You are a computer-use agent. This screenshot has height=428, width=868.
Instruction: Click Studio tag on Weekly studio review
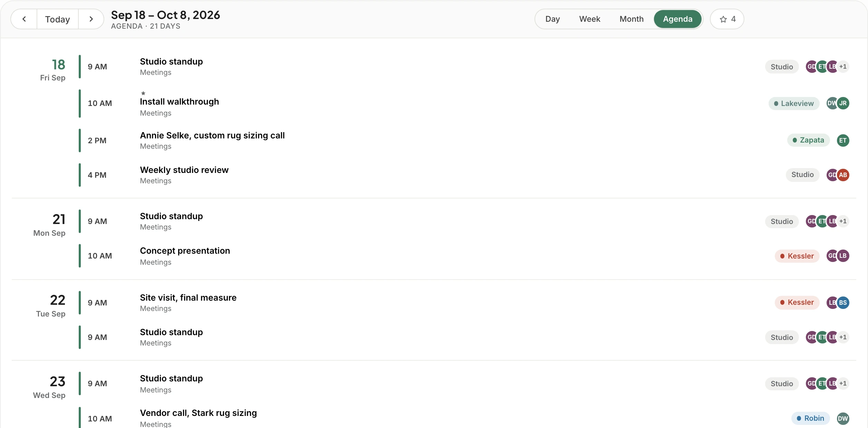[802, 175]
